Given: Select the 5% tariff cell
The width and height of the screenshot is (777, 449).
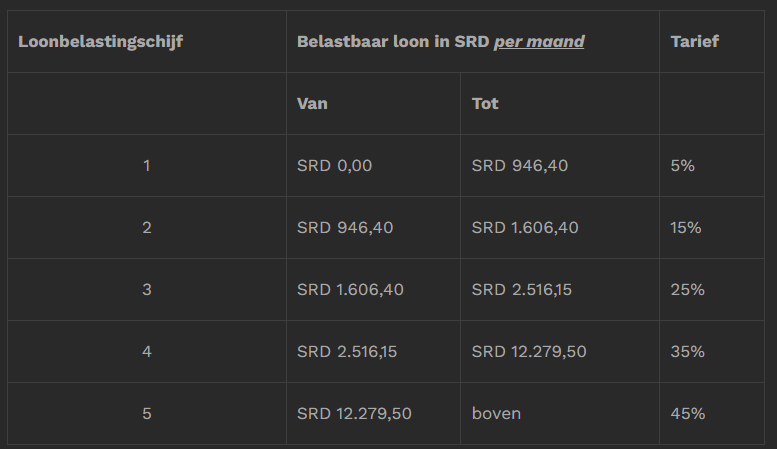Looking at the screenshot, I should click(x=682, y=166).
